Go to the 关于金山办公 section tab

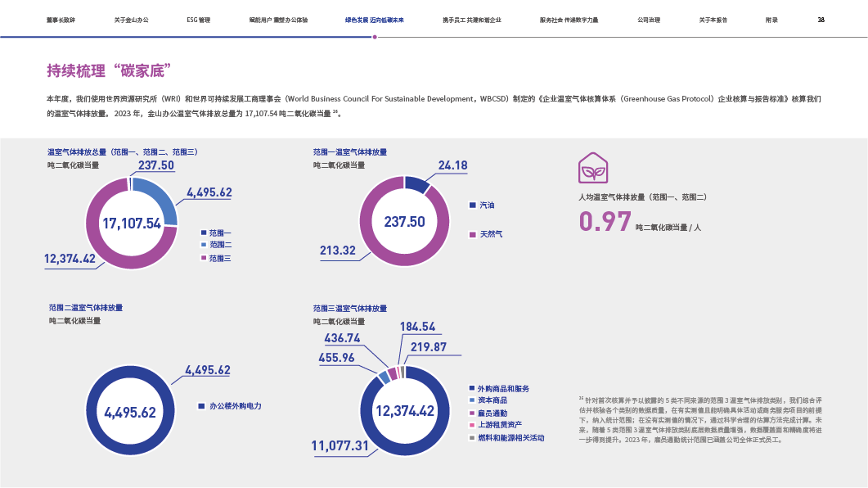(x=131, y=20)
